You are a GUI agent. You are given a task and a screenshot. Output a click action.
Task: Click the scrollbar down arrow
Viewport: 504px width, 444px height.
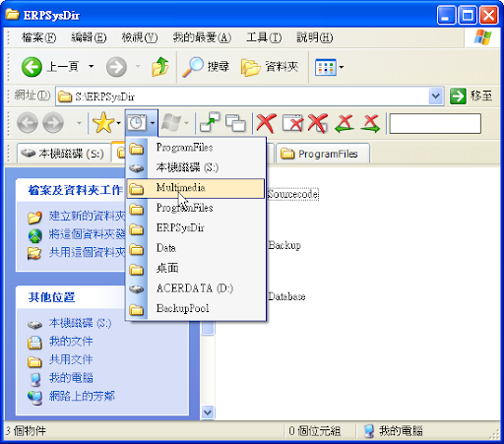[208, 412]
